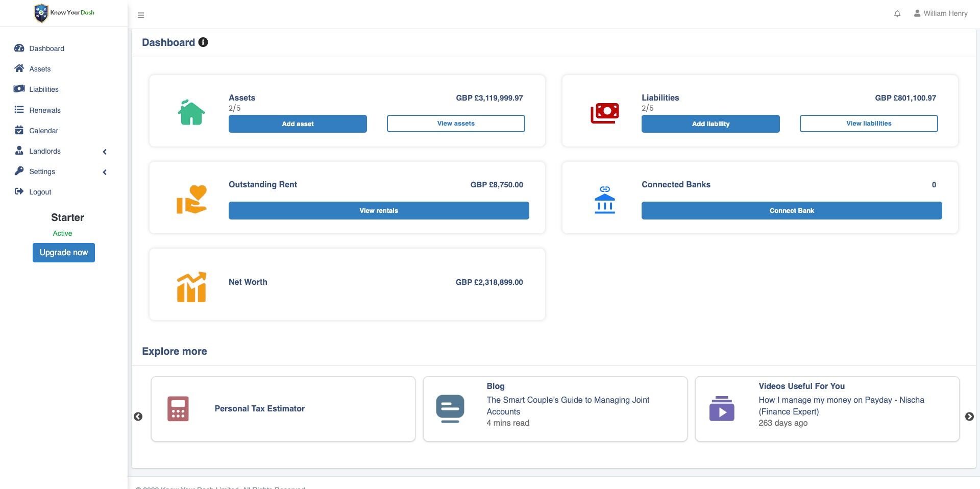Click the Assets house icon in sidebar
The width and height of the screenshot is (980, 489).
click(19, 68)
